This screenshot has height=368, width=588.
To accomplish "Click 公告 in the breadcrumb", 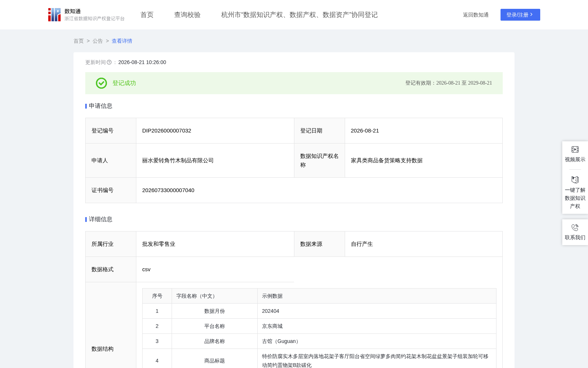I will (x=98, y=41).
